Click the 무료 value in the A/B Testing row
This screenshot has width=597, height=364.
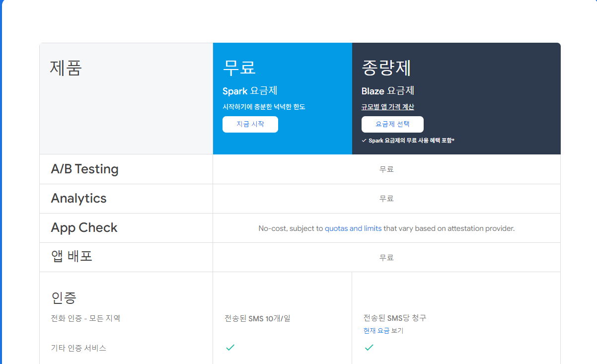[386, 169]
